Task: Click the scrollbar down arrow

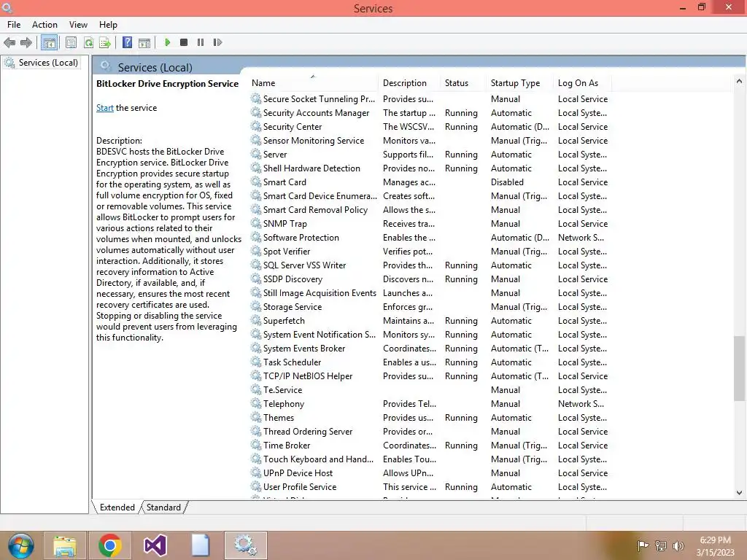Action: (739, 493)
